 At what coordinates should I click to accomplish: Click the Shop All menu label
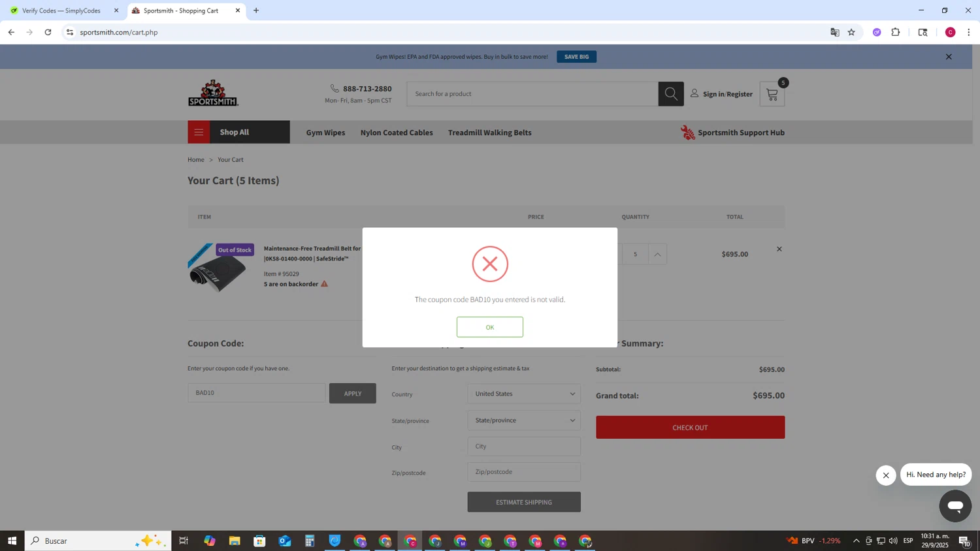(x=235, y=132)
